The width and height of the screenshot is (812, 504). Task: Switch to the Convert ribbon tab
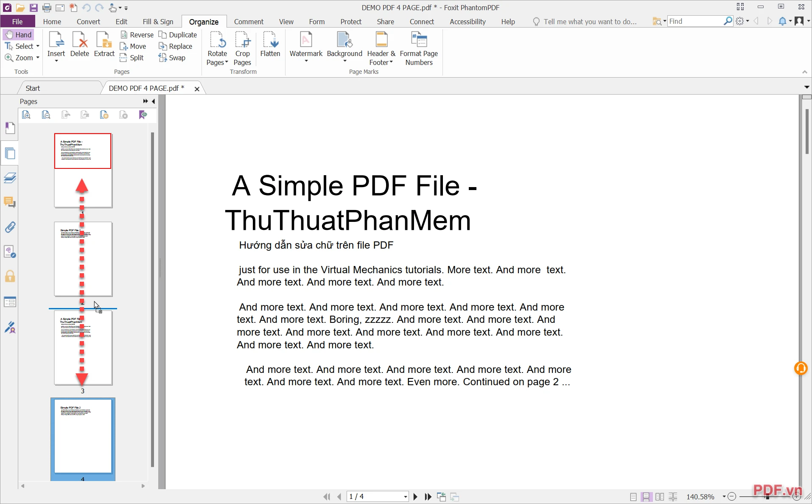[88, 22]
